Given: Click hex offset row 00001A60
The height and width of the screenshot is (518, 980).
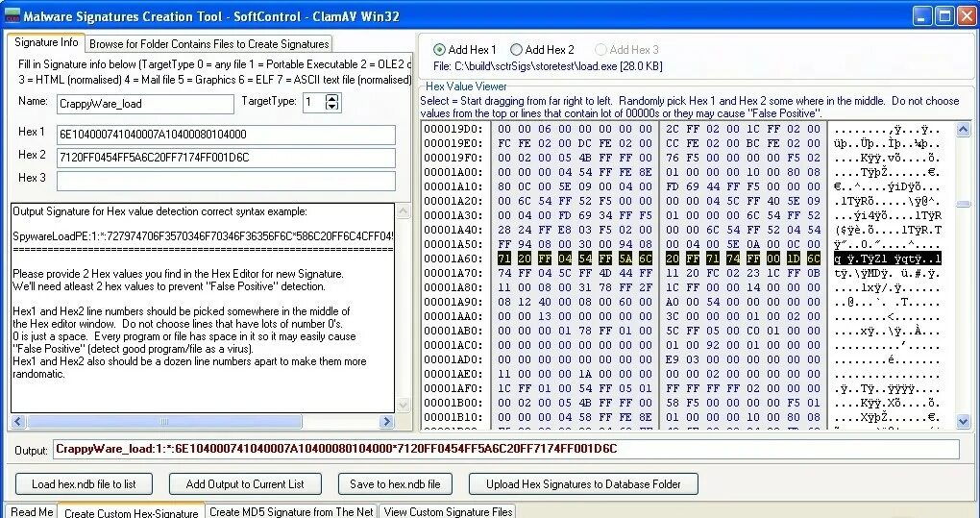Looking at the screenshot, I should (x=453, y=259).
